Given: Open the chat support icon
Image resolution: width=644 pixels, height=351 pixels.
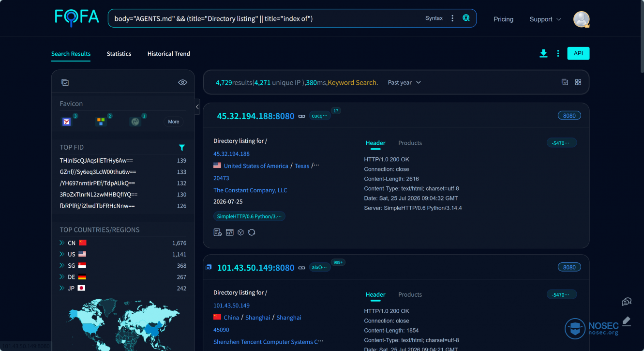Looking at the screenshot, I should click(x=627, y=302).
